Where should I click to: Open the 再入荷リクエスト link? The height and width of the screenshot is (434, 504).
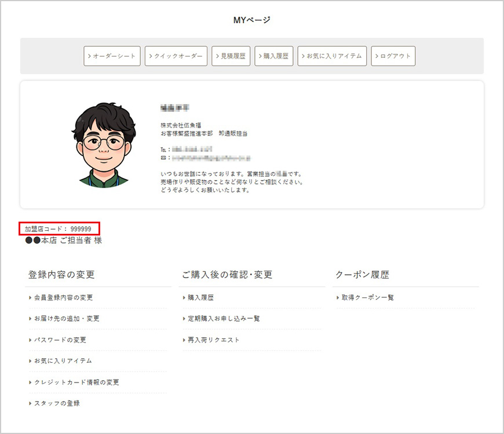(213, 340)
